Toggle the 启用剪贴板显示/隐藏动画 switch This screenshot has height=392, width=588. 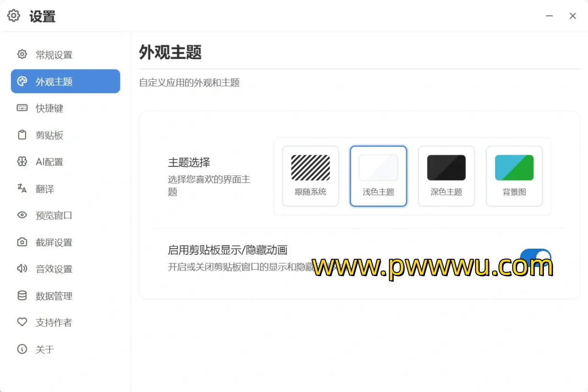point(535,258)
